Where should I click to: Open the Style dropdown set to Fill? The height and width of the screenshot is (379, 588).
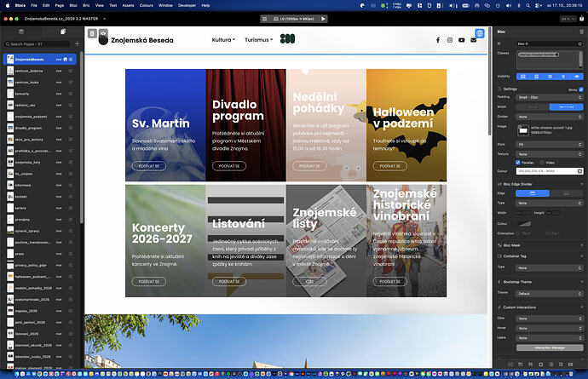[550, 144]
